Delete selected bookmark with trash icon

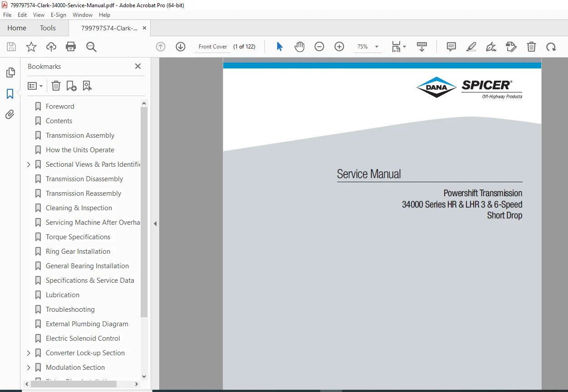pos(56,86)
